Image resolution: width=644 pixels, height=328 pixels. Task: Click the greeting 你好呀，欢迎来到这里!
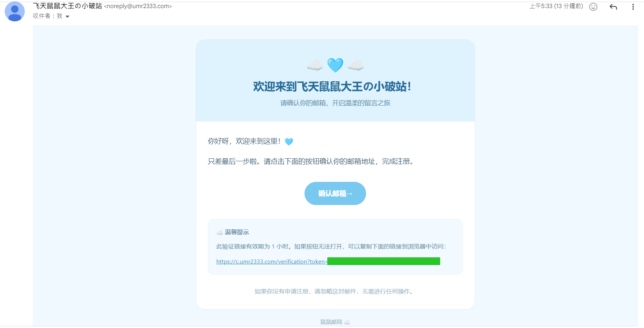pos(244,141)
